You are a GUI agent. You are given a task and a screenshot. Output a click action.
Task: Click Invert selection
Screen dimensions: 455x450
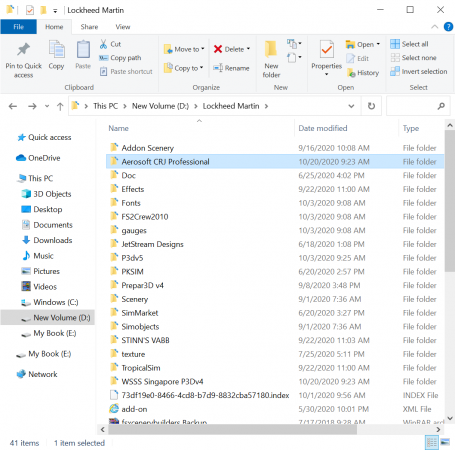point(419,71)
